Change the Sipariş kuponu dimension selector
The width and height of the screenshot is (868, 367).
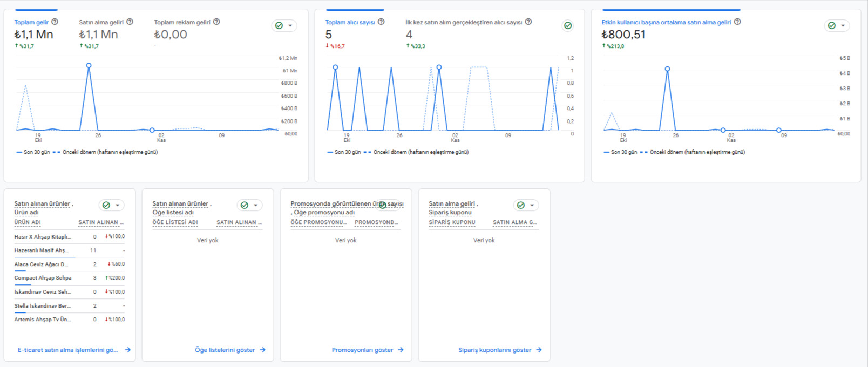450,213
